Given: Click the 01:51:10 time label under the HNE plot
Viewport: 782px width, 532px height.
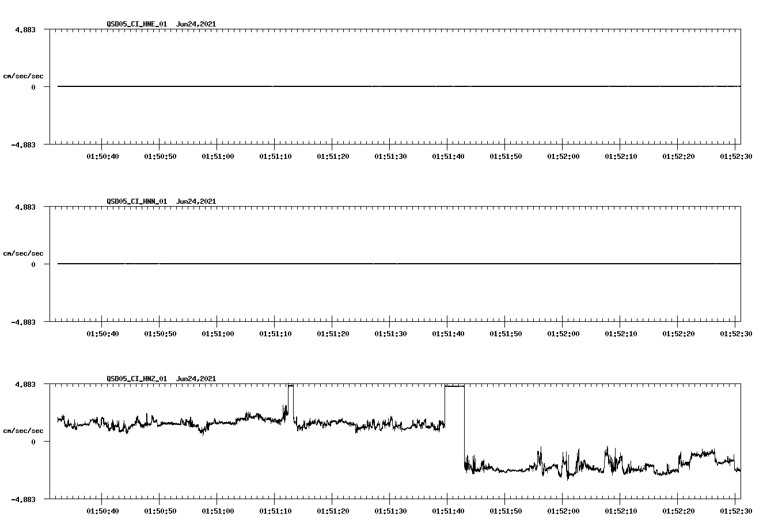Looking at the screenshot, I should pyautogui.click(x=275, y=156).
